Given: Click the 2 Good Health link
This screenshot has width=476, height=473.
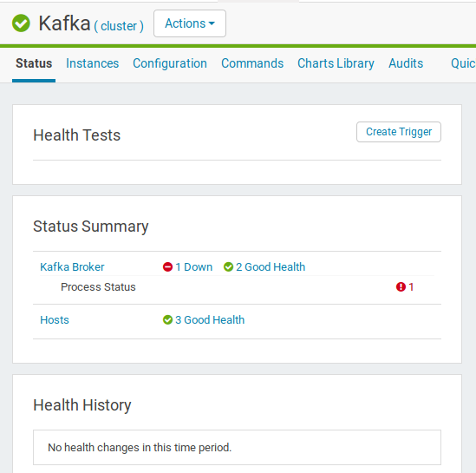Looking at the screenshot, I should (x=271, y=267).
